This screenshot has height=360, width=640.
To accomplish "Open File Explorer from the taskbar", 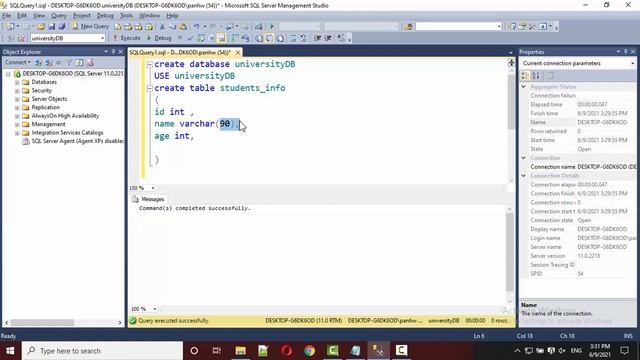I will click(240, 351).
